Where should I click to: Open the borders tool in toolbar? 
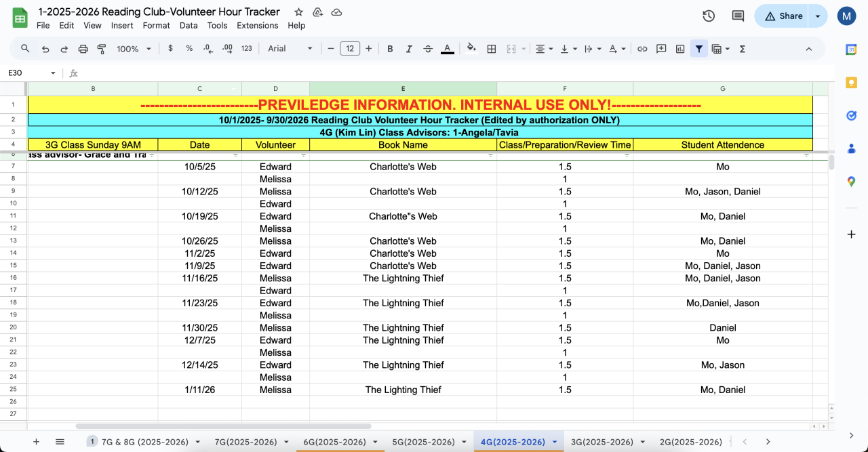tap(492, 49)
